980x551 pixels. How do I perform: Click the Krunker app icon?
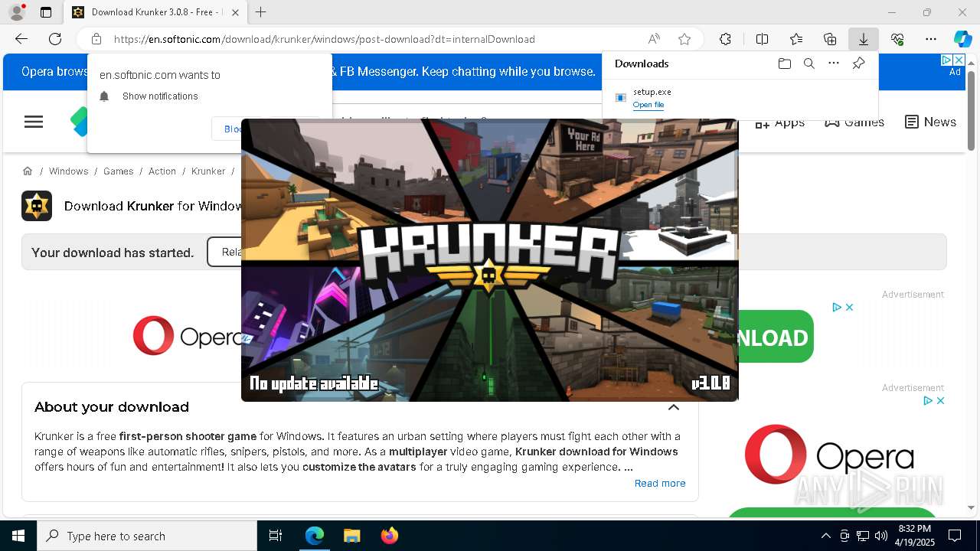pyautogui.click(x=37, y=206)
